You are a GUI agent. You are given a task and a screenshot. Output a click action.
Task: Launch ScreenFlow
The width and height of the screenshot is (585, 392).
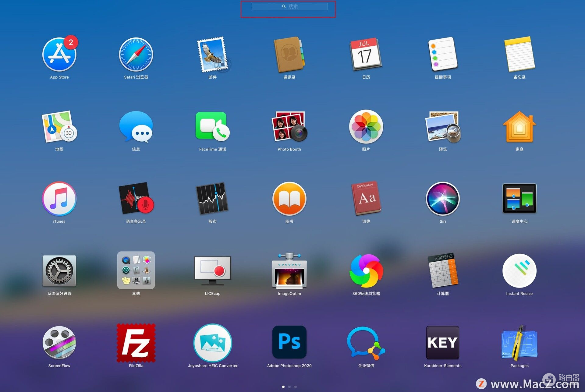click(x=59, y=342)
